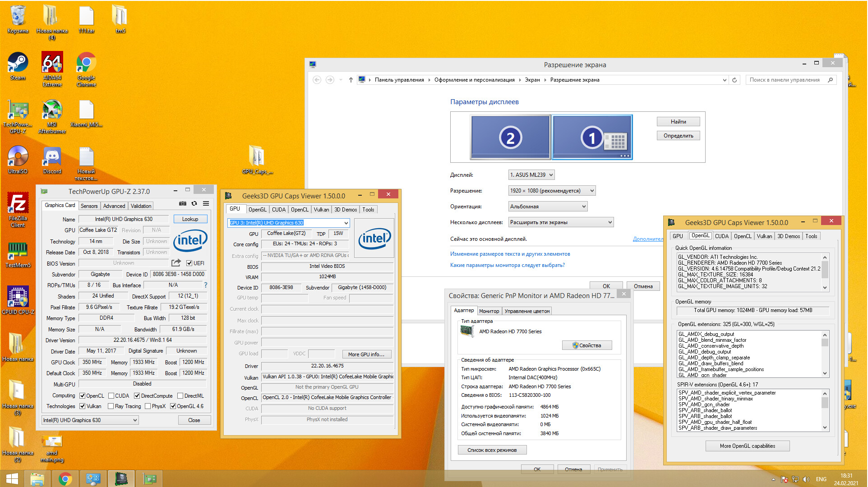Screen dimensions: 868x487
Task: Open FileZilla Client desktop icon
Action: pyautogui.click(x=18, y=210)
